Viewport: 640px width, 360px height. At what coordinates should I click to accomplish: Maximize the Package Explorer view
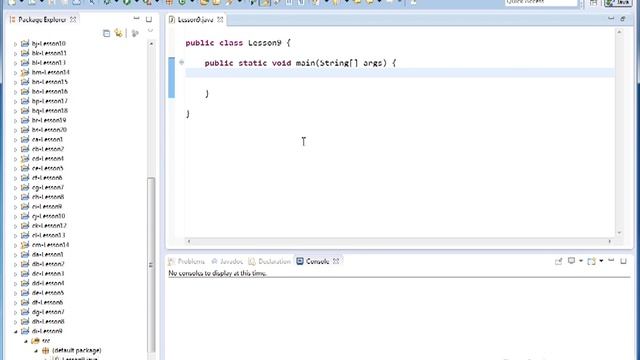(x=149, y=19)
